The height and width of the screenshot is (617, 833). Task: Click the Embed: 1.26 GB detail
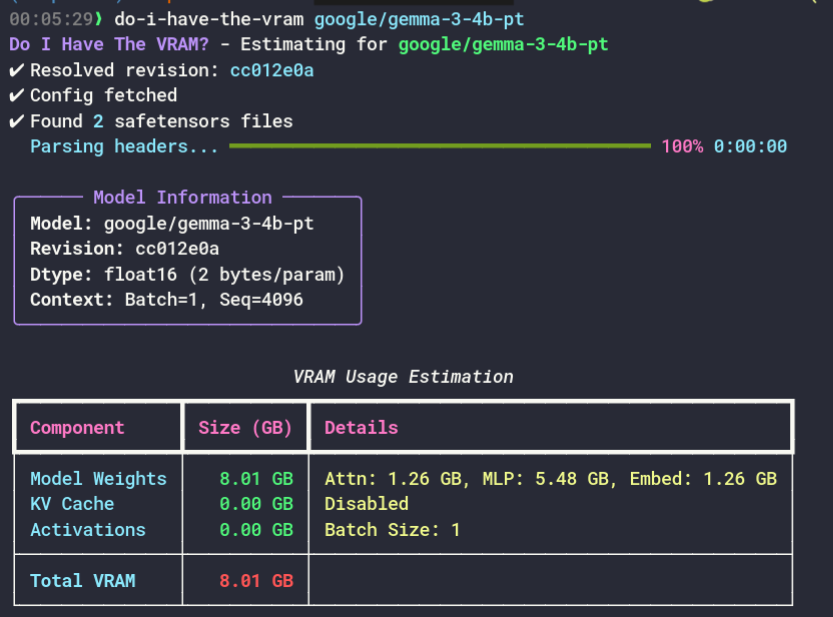(x=703, y=479)
